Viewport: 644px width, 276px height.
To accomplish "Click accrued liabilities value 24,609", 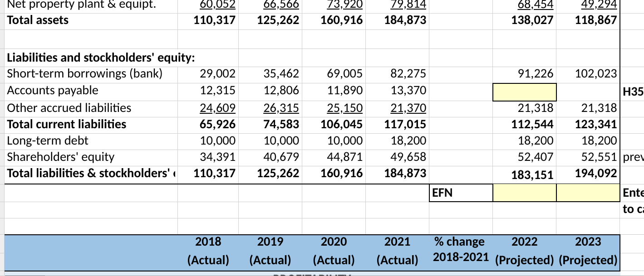I will click(218, 108).
